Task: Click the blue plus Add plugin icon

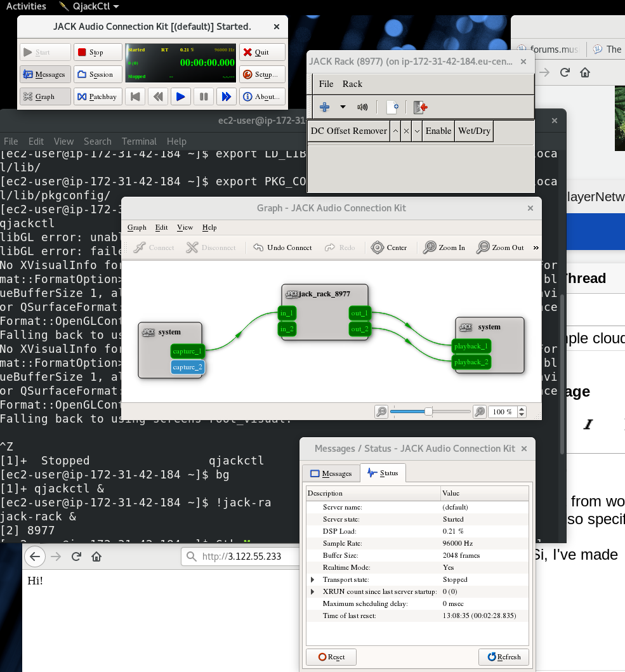Action: pos(325,107)
